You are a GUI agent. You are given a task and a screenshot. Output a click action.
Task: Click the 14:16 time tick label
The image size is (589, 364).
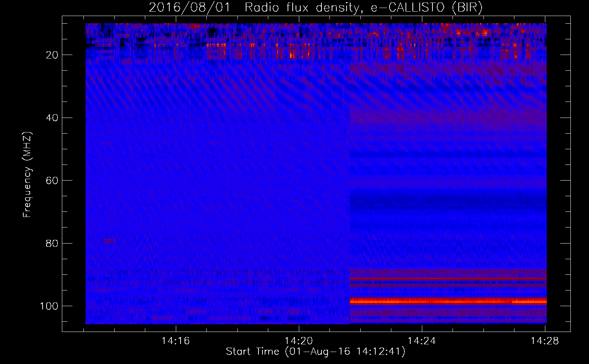176,341
